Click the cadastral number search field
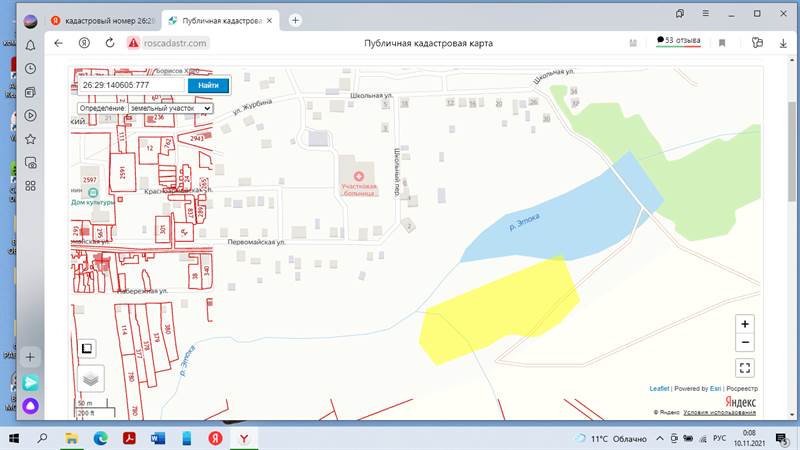The width and height of the screenshot is (800, 450). [131, 85]
